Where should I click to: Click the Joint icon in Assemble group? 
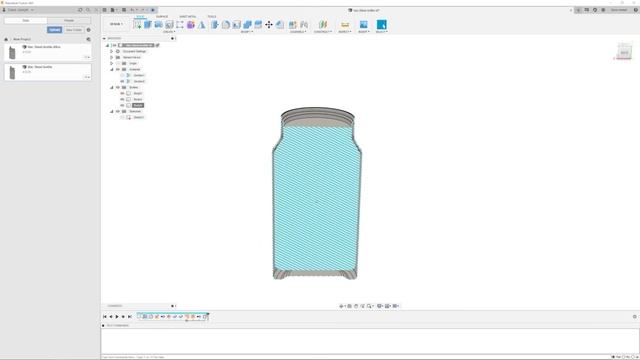tap(304, 24)
